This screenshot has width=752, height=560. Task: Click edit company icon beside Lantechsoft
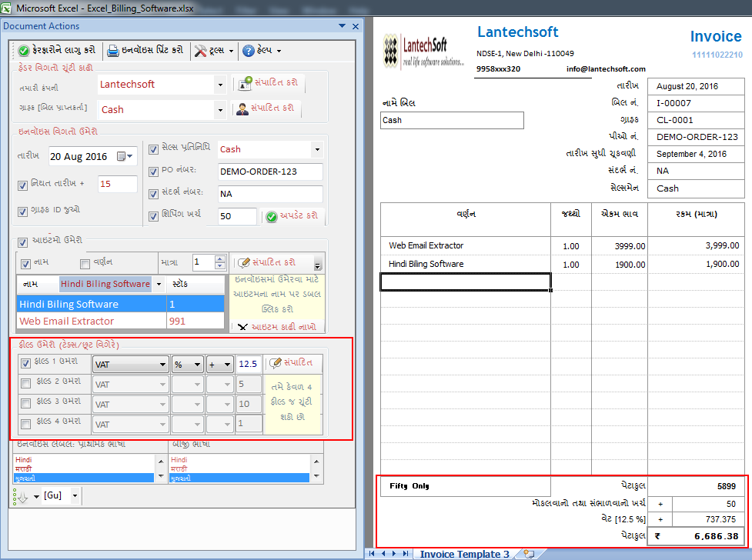coord(245,83)
